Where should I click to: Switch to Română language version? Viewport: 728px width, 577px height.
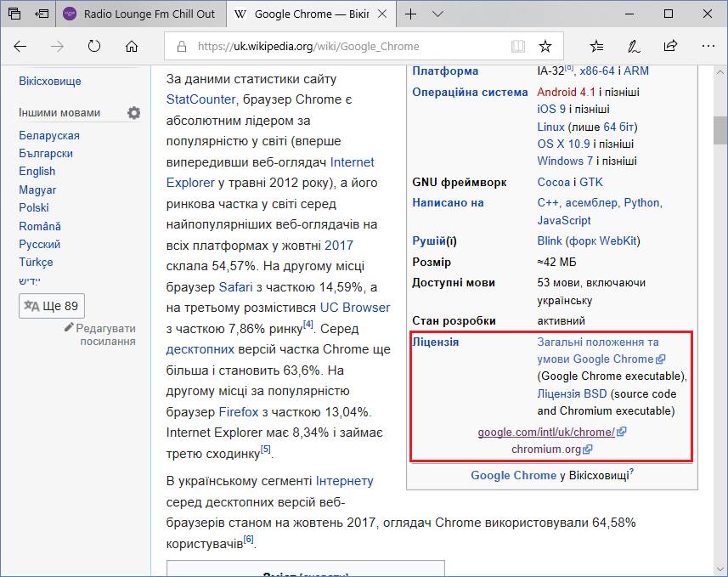pos(40,226)
